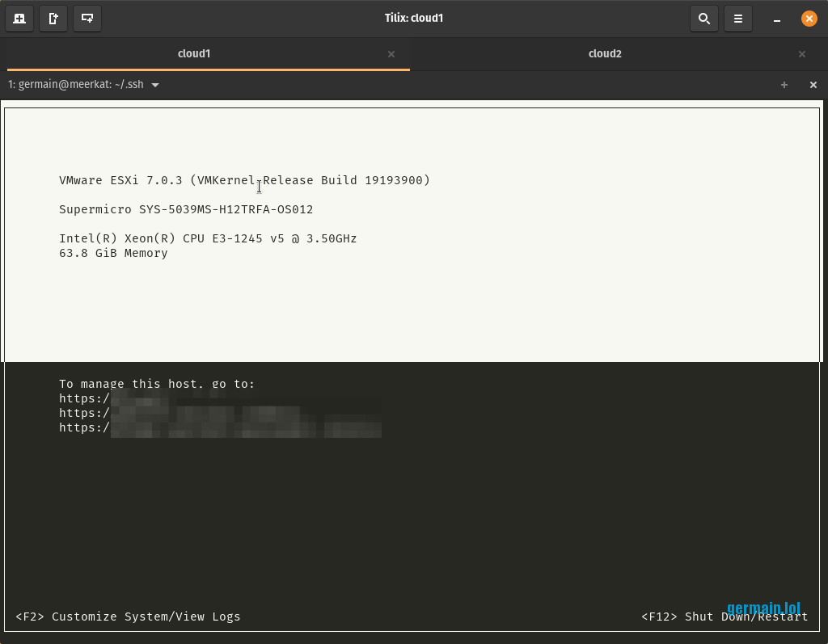The image size is (828, 644).
Task: Open the find-in-terminal search icon
Action: pos(704,19)
